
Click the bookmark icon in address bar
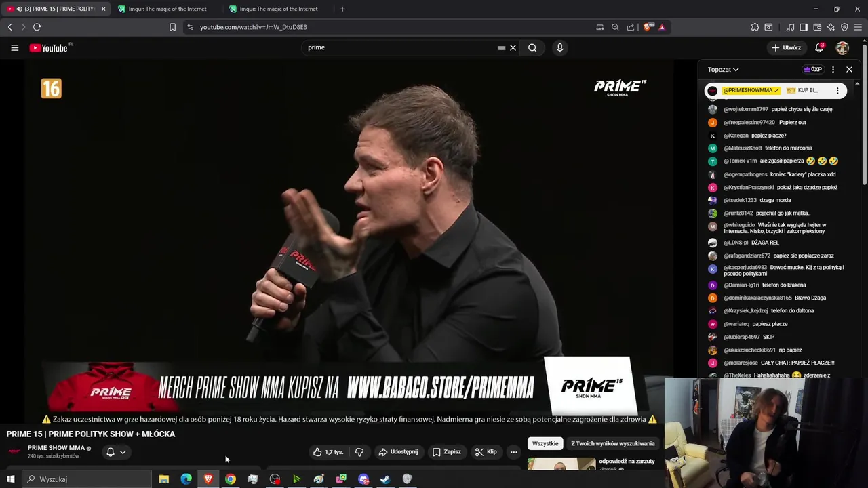(x=172, y=27)
